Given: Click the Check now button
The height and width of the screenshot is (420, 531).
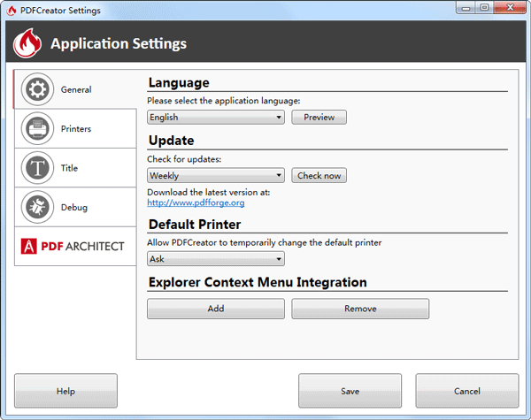Looking at the screenshot, I should 319,175.
